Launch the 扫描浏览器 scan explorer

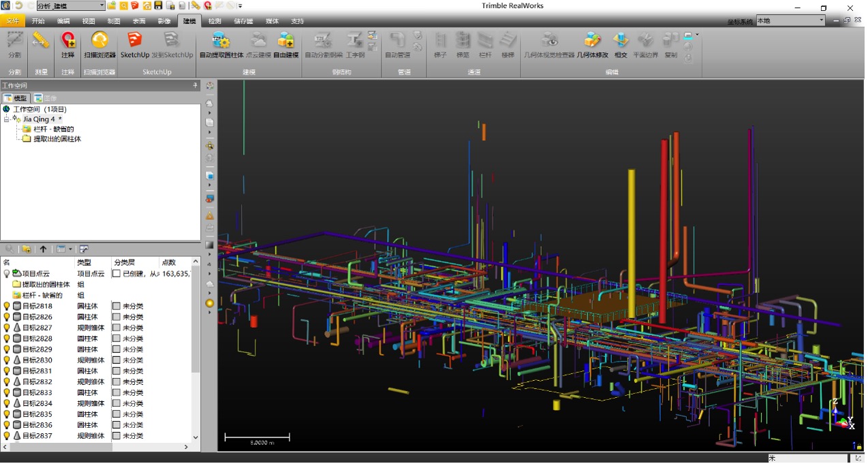[x=99, y=45]
